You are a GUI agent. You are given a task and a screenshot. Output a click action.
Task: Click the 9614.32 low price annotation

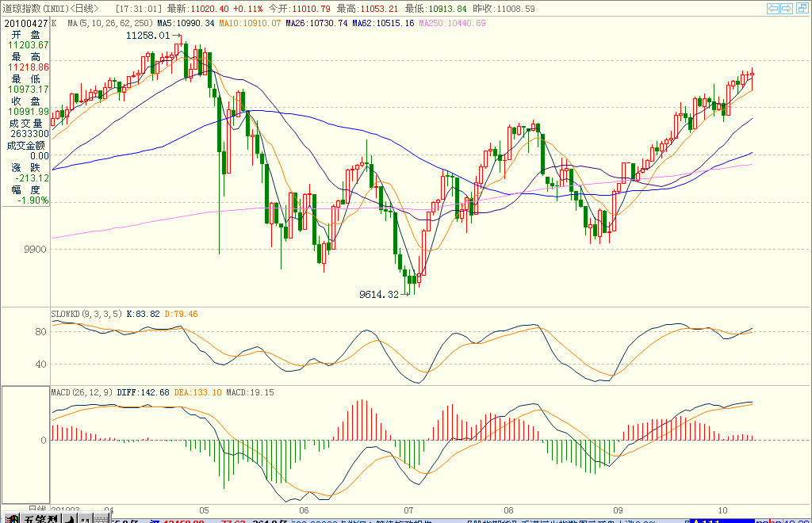point(379,295)
